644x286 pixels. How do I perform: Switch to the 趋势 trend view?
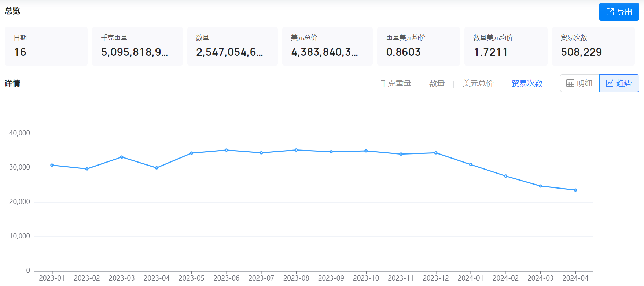coord(619,83)
